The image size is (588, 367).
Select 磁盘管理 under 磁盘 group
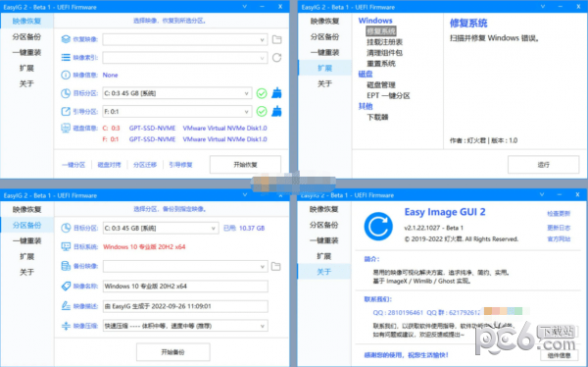click(x=381, y=85)
